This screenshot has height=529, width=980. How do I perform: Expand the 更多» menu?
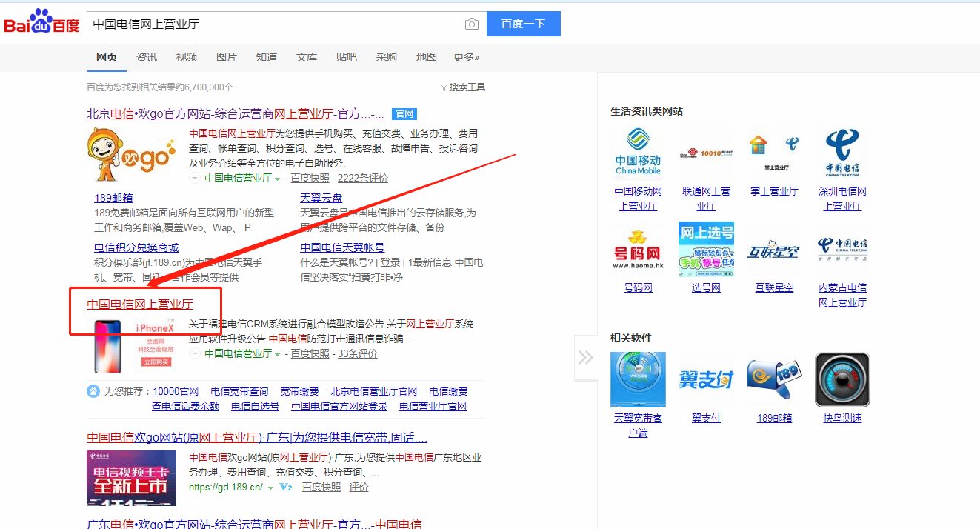pos(466,57)
